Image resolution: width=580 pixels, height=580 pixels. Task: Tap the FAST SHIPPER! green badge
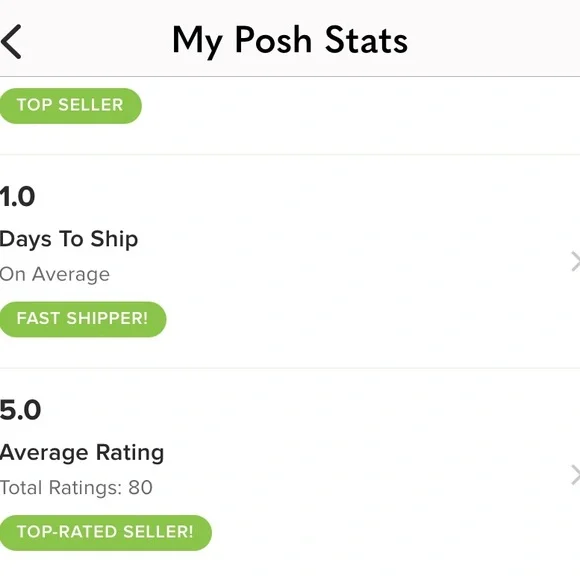(x=82, y=319)
